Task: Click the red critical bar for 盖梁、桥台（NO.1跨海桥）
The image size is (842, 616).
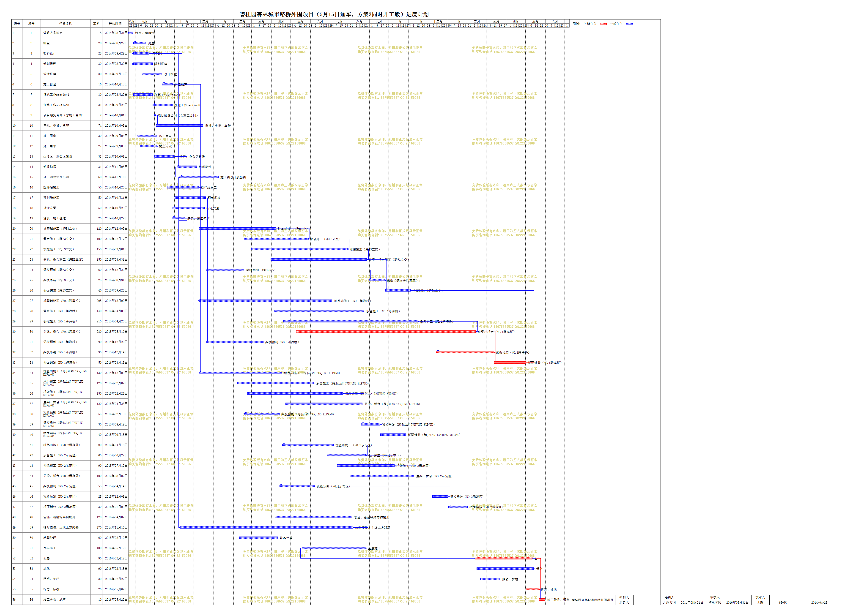Action: pos(386,332)
